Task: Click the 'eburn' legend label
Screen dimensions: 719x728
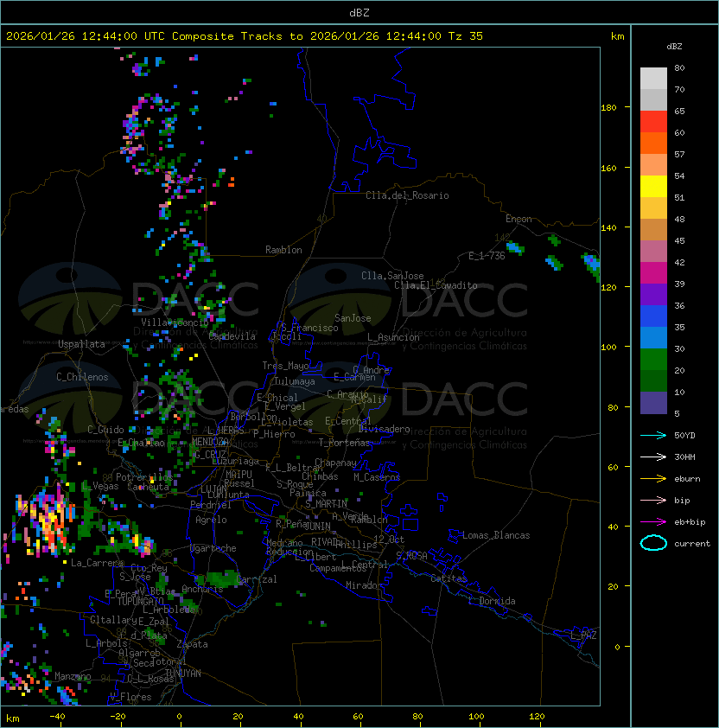Action: point(687,479)
